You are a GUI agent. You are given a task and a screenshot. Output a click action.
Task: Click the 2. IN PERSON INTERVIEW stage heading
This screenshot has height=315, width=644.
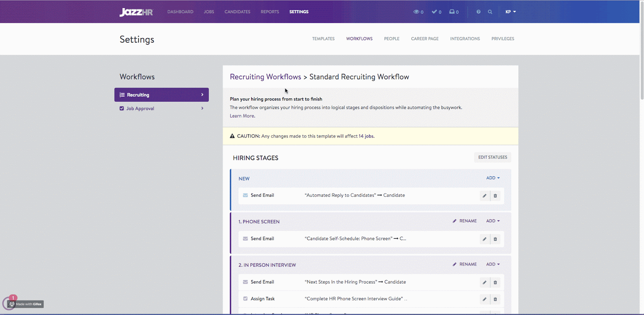pos(267,265)
